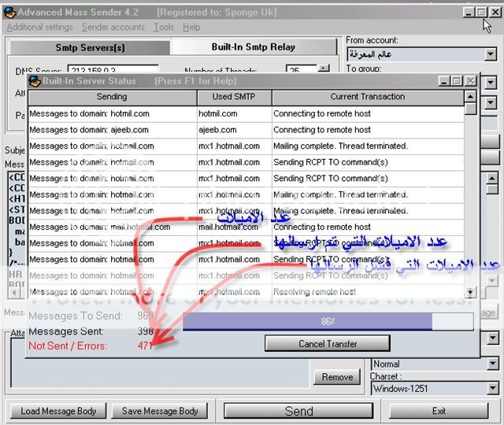Open the Sender accounts menu

(113, 28)
